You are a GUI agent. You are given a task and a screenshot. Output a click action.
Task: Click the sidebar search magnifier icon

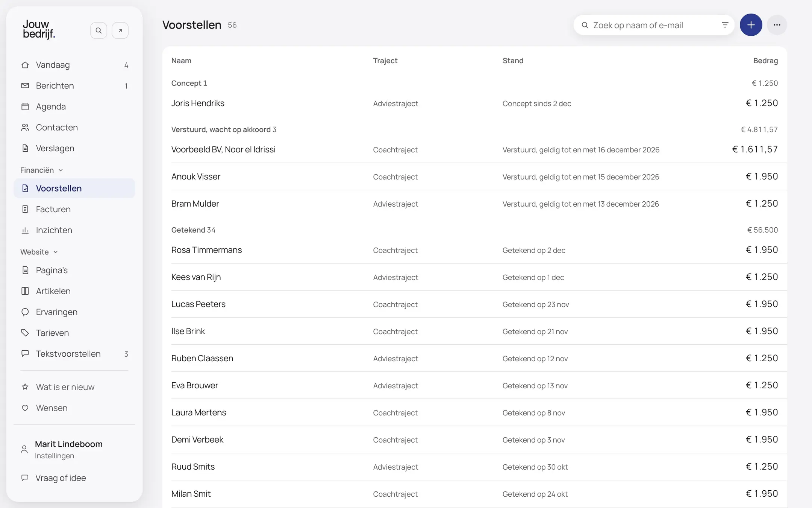point(98,30)
